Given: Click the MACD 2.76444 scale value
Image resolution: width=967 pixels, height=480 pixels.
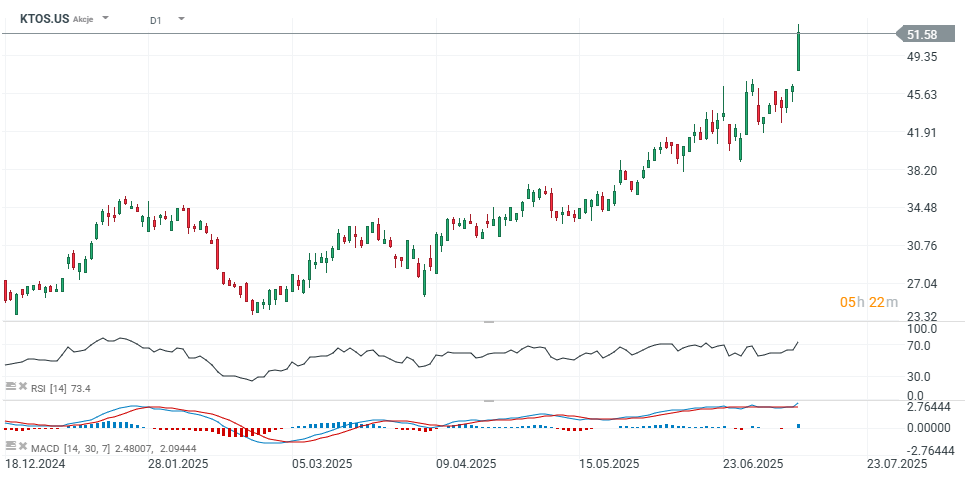Looking at the screenshot, I should 929,408.
